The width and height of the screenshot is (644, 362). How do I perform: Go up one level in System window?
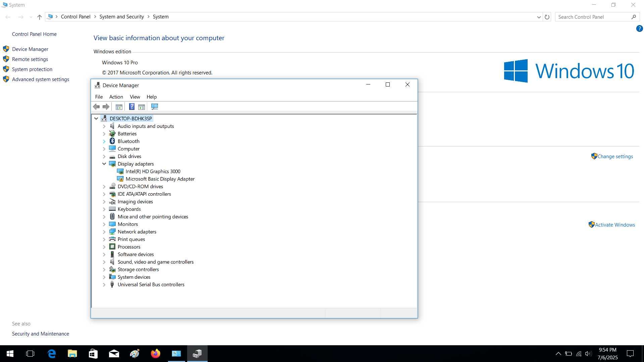[39, 17]
